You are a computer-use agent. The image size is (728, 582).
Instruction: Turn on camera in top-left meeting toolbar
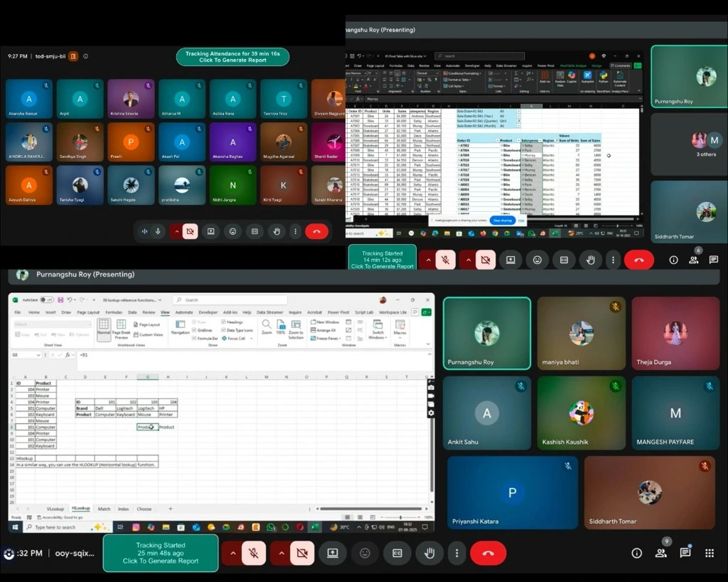pyautogui.click(x=190, y=231)
